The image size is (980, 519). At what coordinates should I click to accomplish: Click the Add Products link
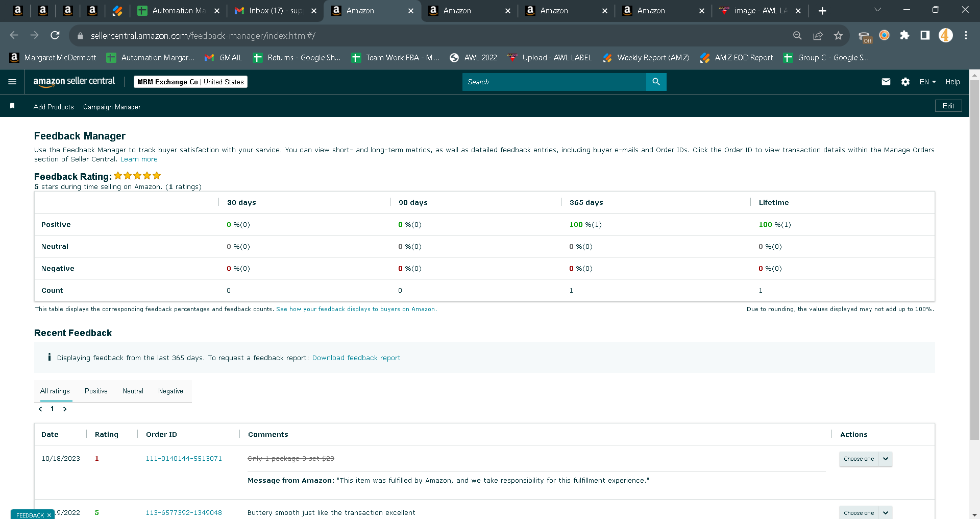[x=54, y=107]
